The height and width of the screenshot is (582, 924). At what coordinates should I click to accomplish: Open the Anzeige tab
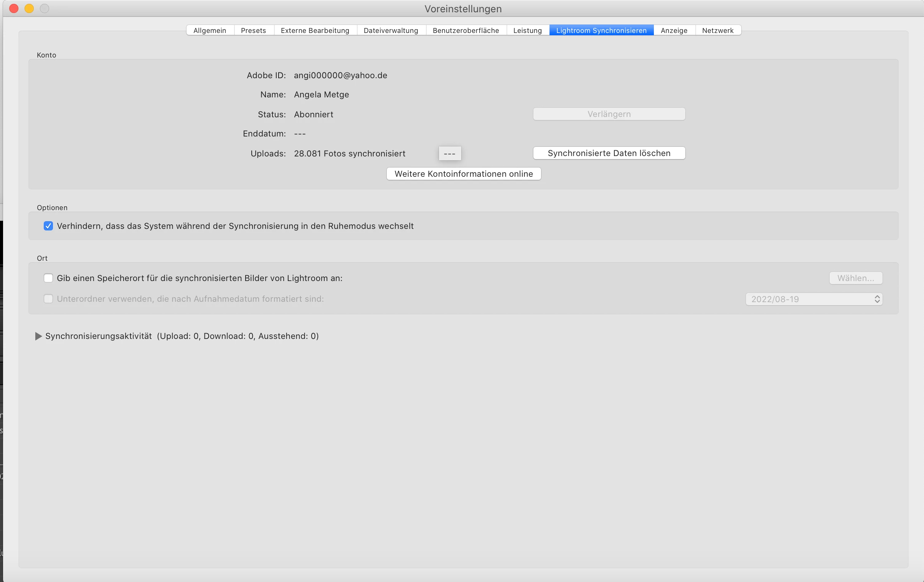[x=674, y=30]
